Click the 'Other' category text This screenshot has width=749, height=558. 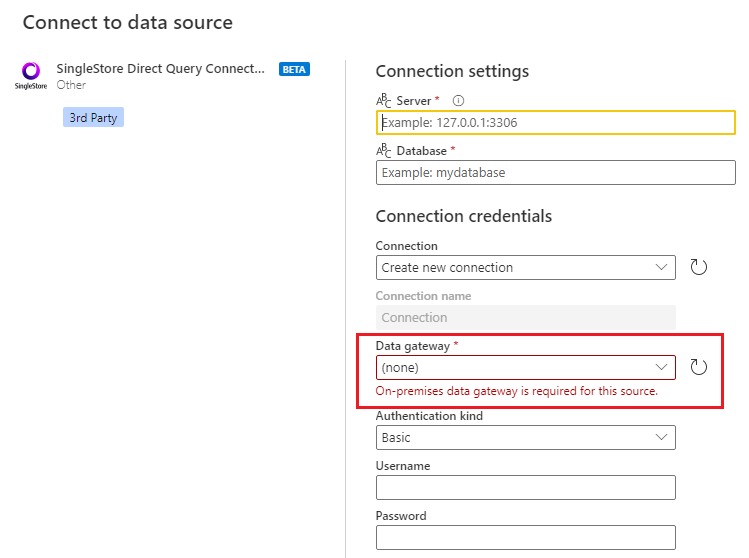coord(71,85)
